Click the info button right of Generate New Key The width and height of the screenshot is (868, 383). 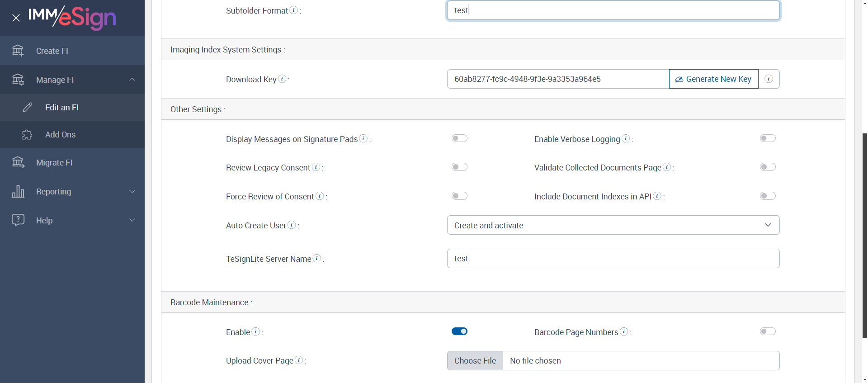769,79
